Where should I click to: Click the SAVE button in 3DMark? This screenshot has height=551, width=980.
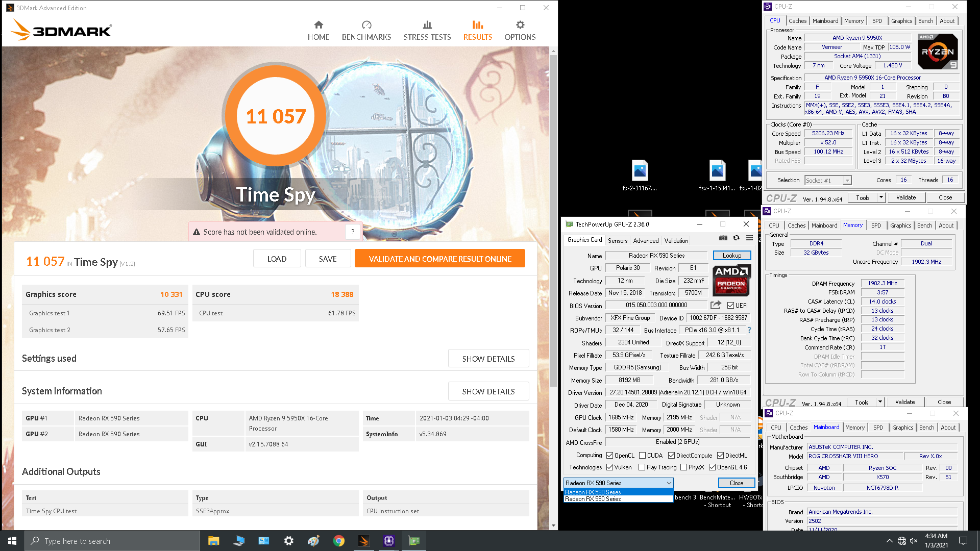(x=328, y=259)
